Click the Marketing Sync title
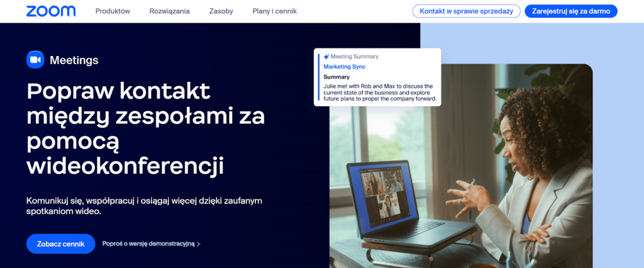Viewport: 644px width, 268px height. (x=345, y=67)
